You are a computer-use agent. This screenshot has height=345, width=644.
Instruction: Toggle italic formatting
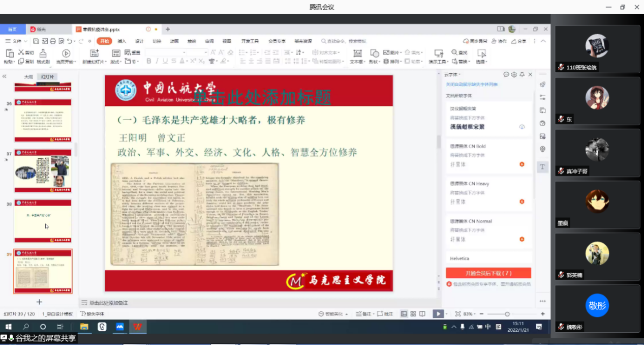point(157,61)
